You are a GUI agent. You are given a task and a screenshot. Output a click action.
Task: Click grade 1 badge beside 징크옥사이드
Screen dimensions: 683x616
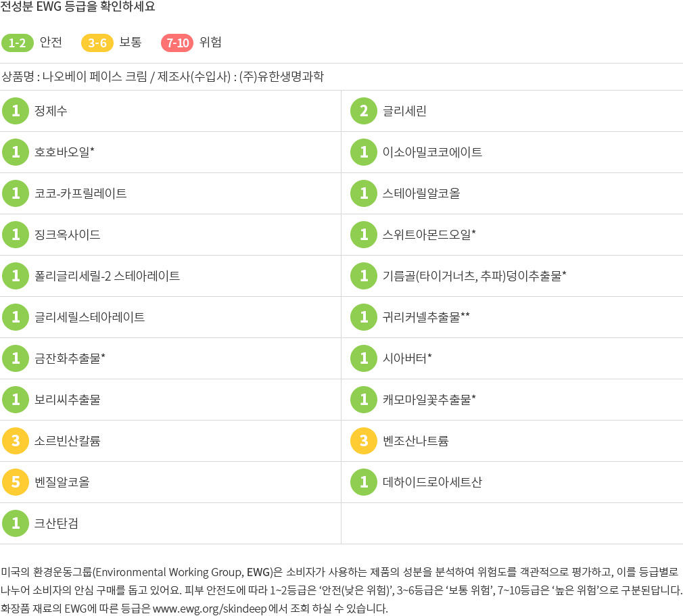(16, 235)
